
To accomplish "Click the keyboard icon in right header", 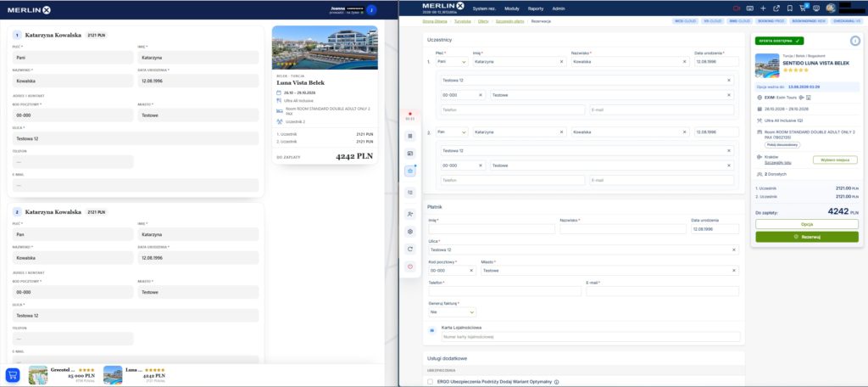I will (749, 8).
